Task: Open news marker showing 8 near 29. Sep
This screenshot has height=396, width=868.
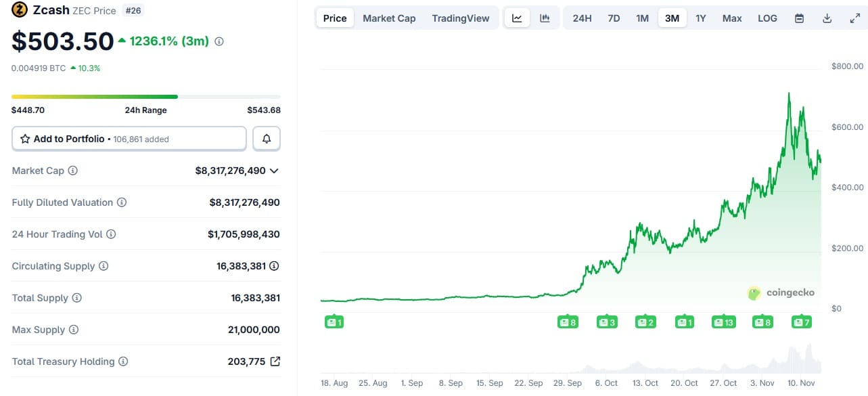Action: 568,322
